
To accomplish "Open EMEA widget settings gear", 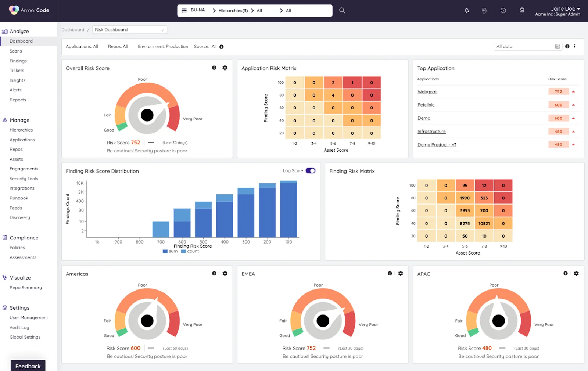I will (401, 274).
